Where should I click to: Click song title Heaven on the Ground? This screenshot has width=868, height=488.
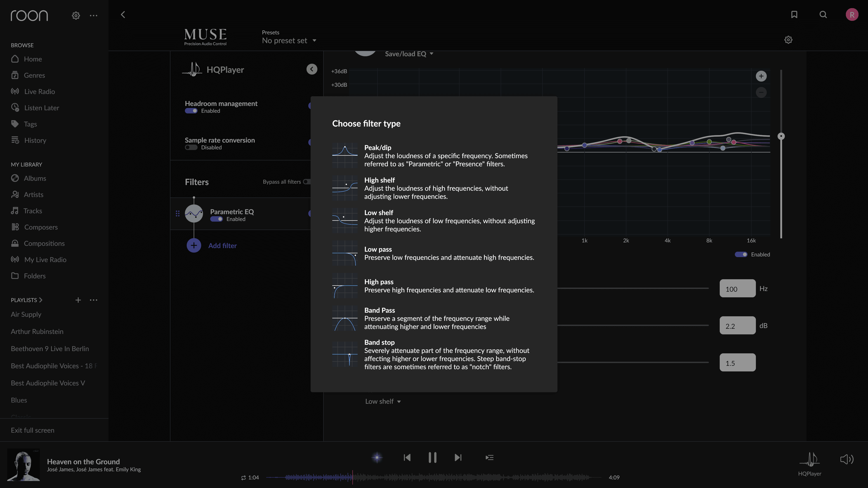click(x=83, y=461)
